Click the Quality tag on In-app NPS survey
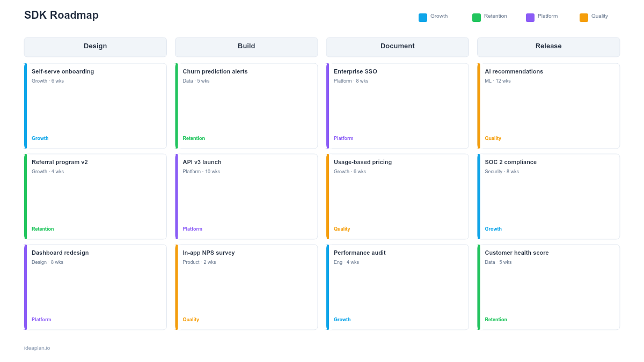The image size is (644, 362). click(191, 320)
